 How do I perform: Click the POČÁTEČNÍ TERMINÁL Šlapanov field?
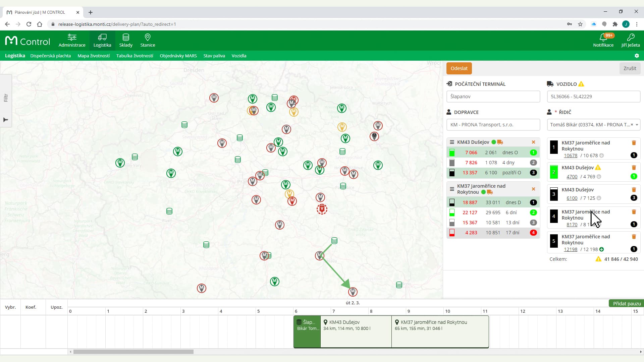(x=493, y=97)
